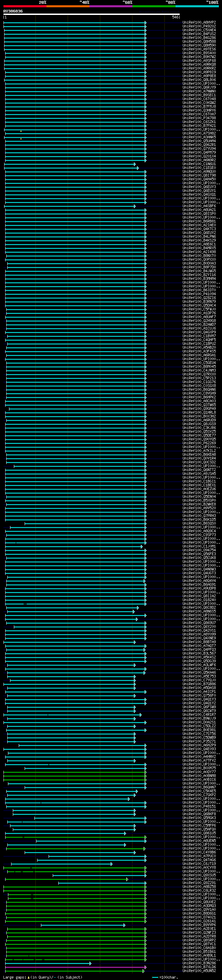
Task: Select hit label UniRef100_A9UDP8
Action: tap(199, 589)
